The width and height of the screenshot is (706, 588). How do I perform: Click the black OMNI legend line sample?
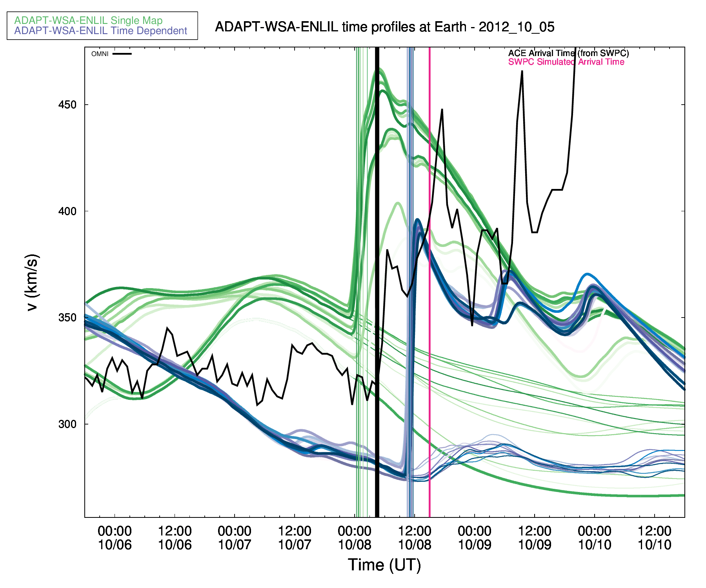click(x=122, y=54)
